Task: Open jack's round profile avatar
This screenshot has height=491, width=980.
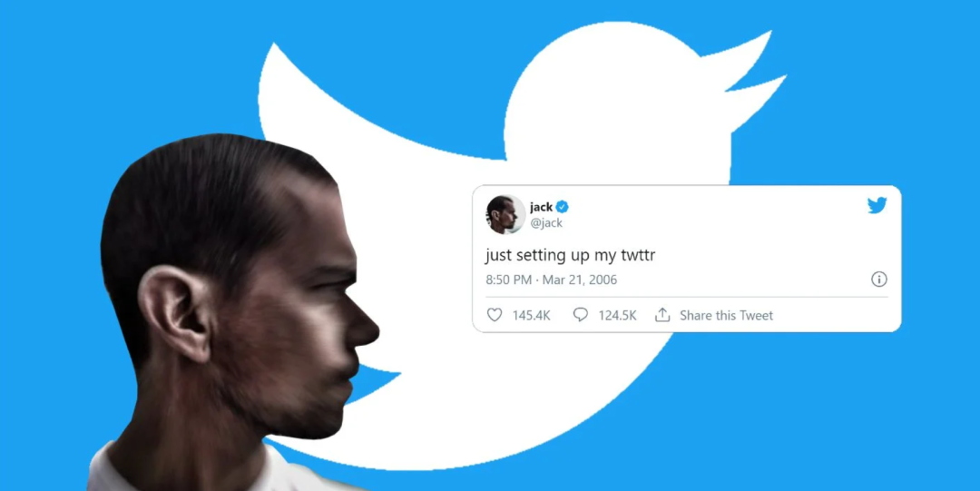Action: click(505, 214)
